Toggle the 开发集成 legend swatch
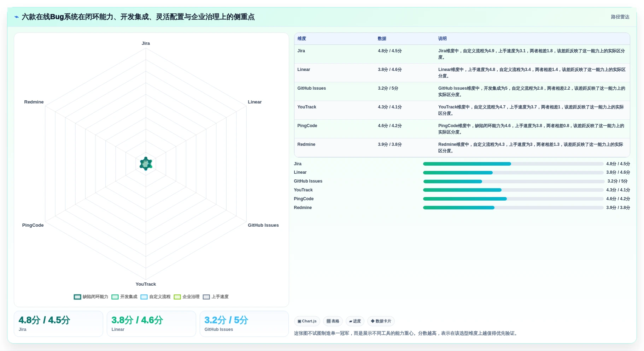Image resolution: width=644 pixels, height=351 pixels. click(x=115, y=297)
